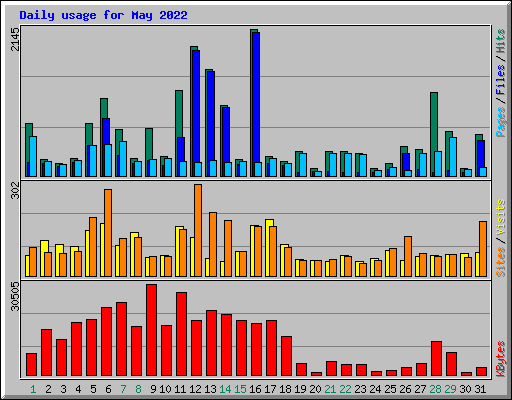The height and width of the screenshot is (400, 512).
Task: Click green weekend day label 15
Action: click(x=240, y=389)
